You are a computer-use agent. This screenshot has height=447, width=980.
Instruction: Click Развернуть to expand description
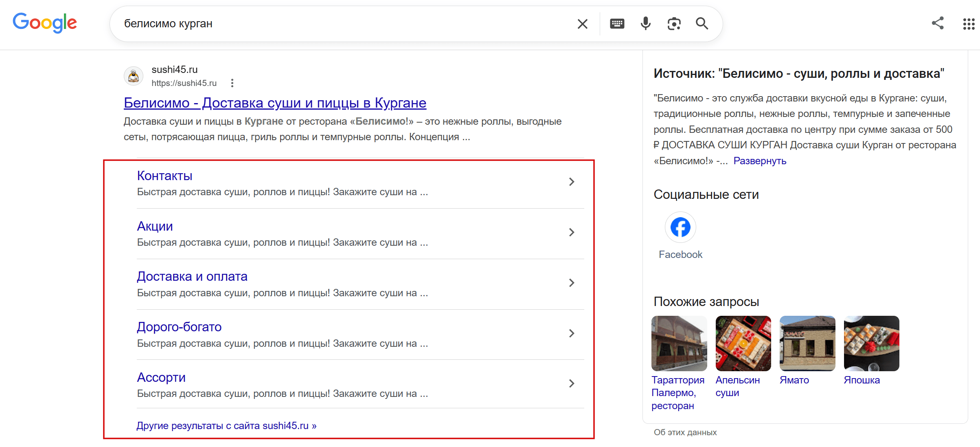(760, 161)
